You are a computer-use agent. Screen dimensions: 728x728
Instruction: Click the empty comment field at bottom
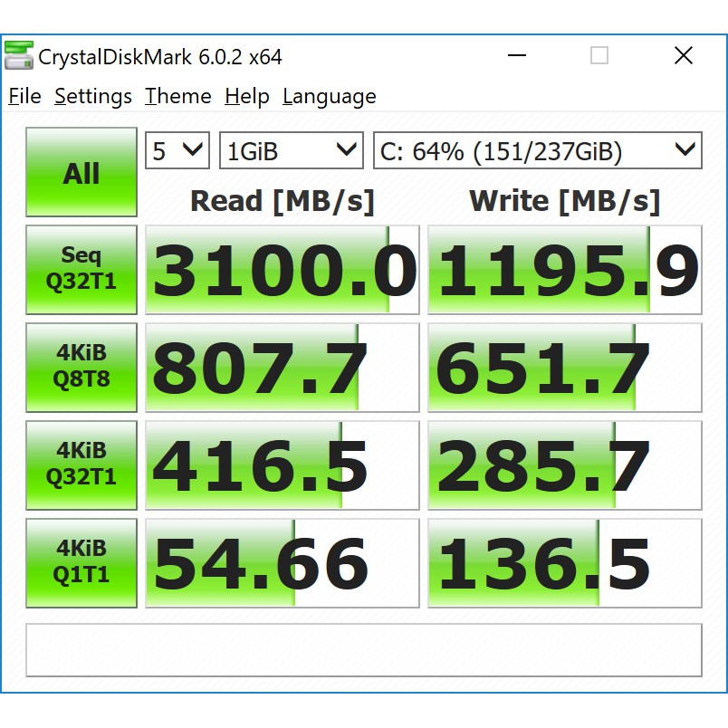click(x=364, y=649)
